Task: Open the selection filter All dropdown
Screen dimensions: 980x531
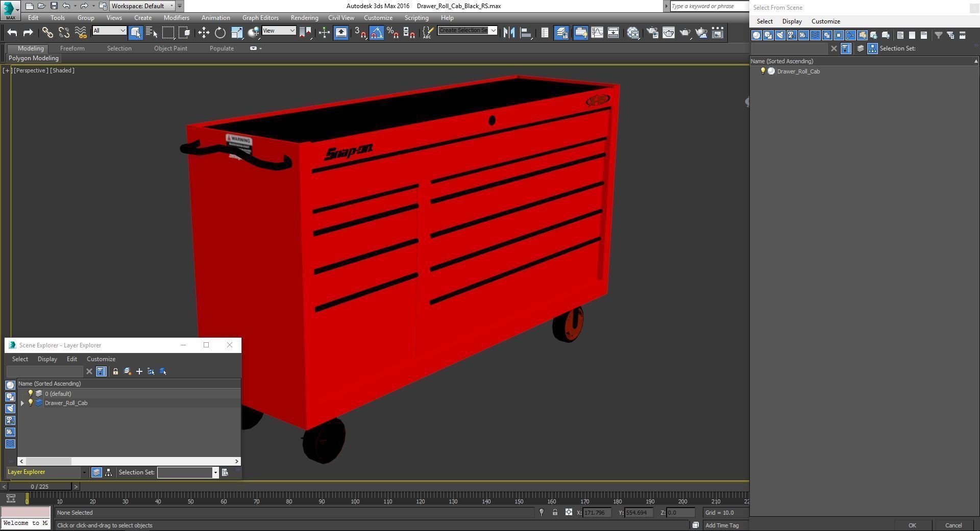Action: point(109,31)
